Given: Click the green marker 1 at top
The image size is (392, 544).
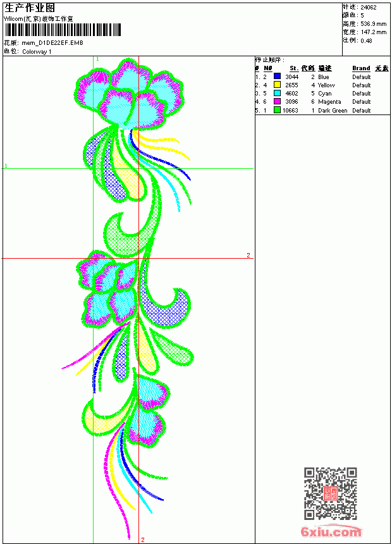Looking at the screenshot, I should point(98,59).
